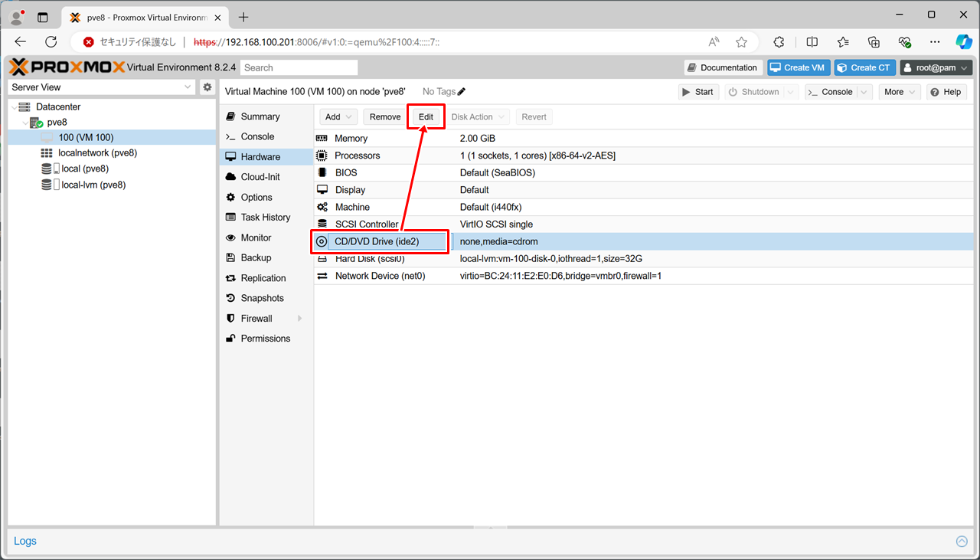Image resolution: width=980 pixels, height=560 pixels.
Task: Expand the More actions dropdown
Action: [899, 92]
